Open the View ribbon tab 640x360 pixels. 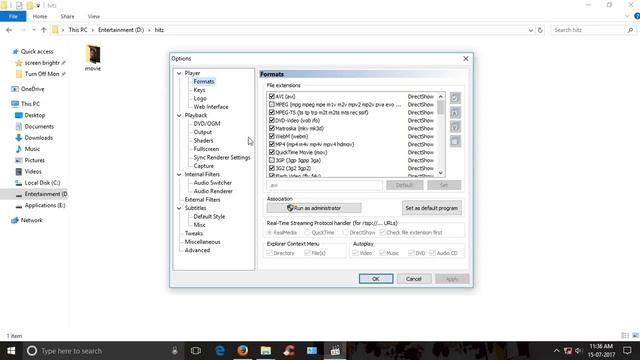pyautogui.click(x=94, y=16)
